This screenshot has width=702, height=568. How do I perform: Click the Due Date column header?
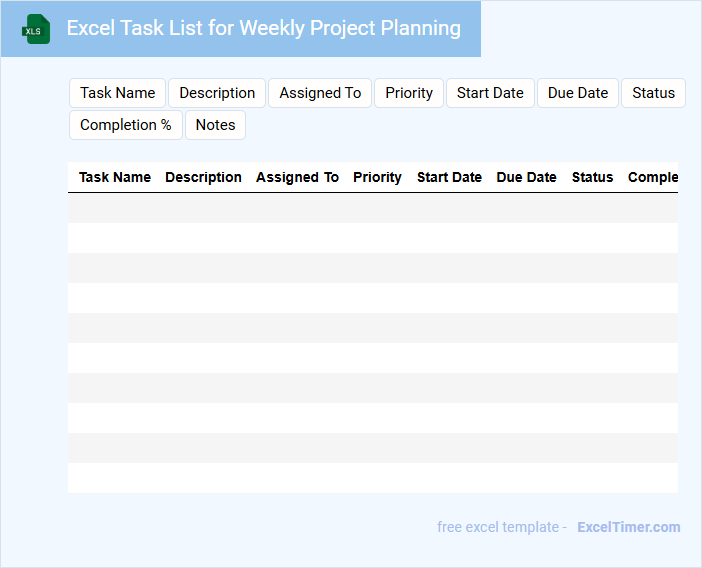(x=526, y=177)
